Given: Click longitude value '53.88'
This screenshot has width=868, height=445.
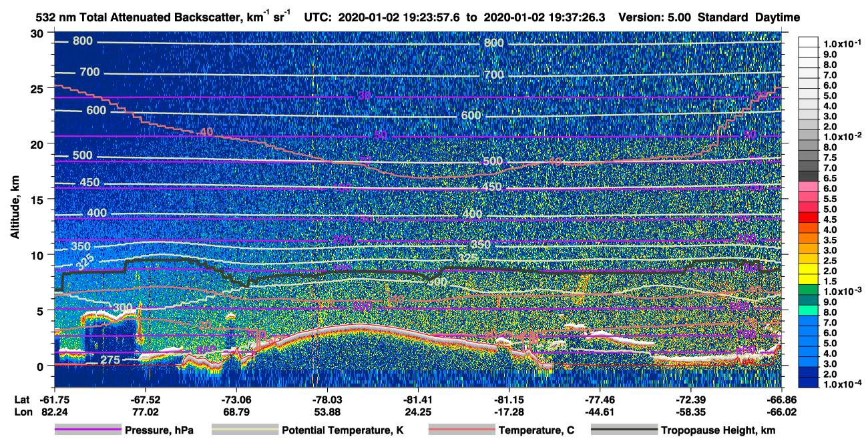Looking at the screenshot, I should 327,412.
